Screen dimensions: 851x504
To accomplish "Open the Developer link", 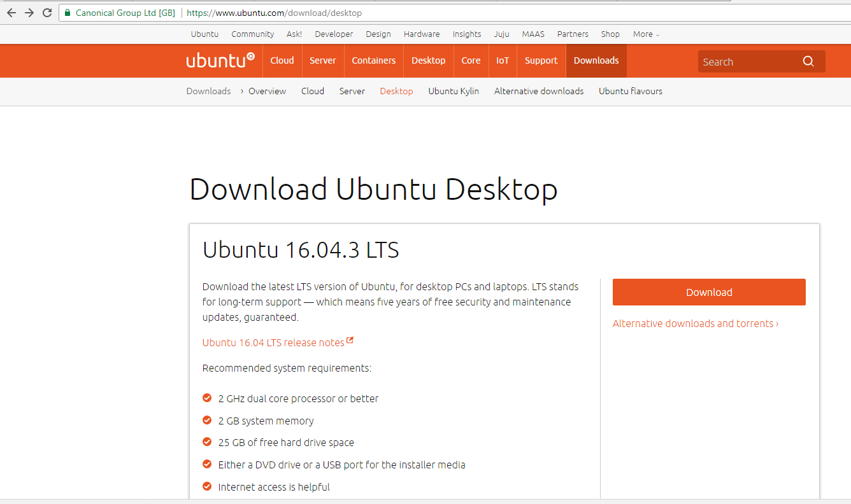I will [x=334, y=34].
